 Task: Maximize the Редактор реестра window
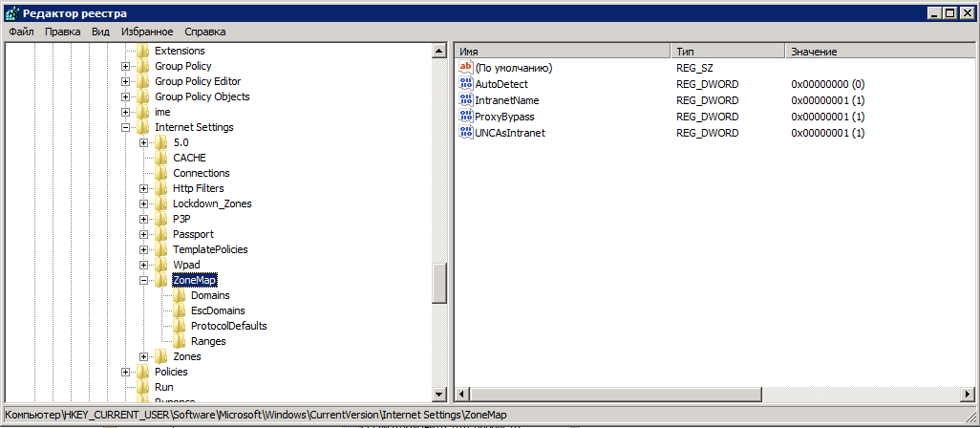coord(950,11)
